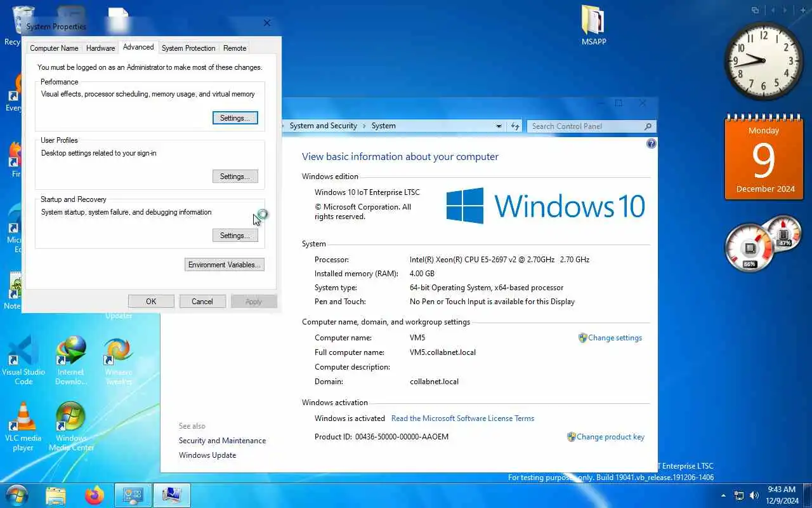Switch to System Properties taskbar button
812x508 pixels.
[x=172, y=495]
